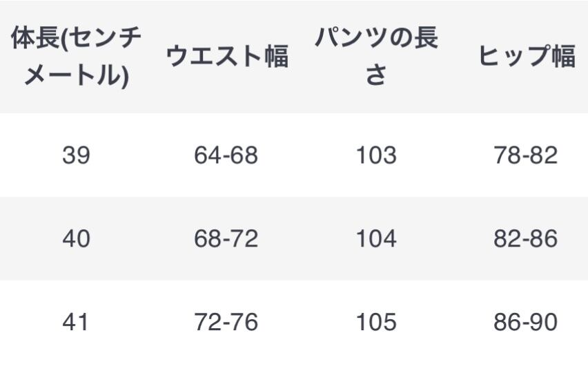Click the body length value 39
The image size is (588, 371).
76,156
